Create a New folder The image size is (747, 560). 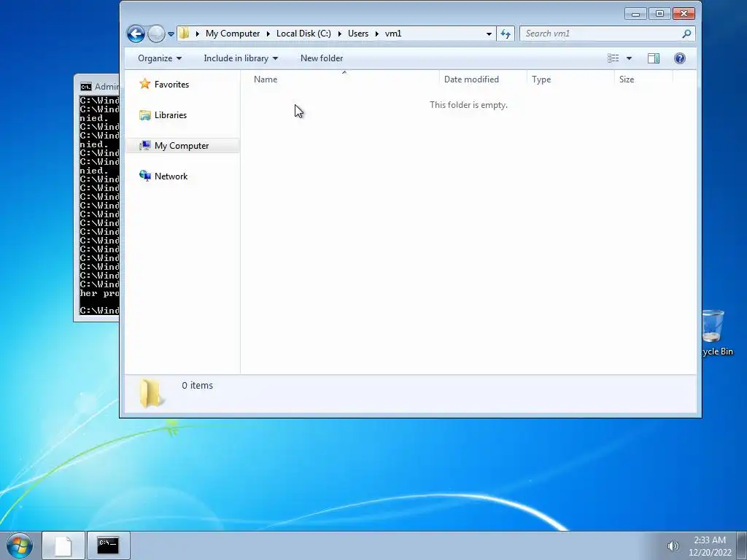coord(322,58)
